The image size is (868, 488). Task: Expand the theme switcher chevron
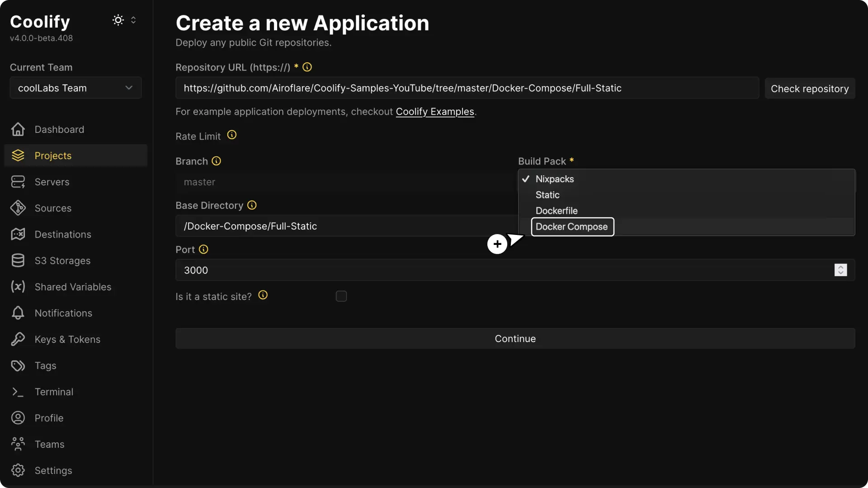coord(134,20)
